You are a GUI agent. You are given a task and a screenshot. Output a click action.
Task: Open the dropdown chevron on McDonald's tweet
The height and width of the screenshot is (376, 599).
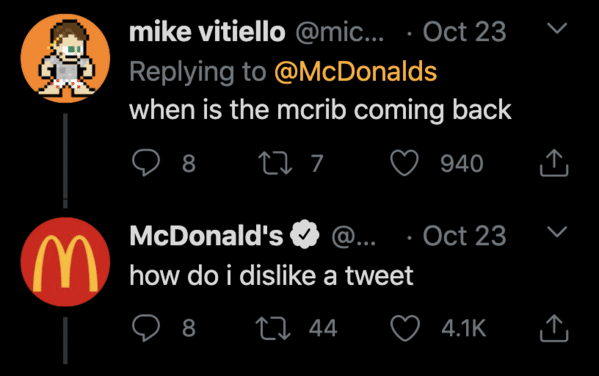coord(557,232)
